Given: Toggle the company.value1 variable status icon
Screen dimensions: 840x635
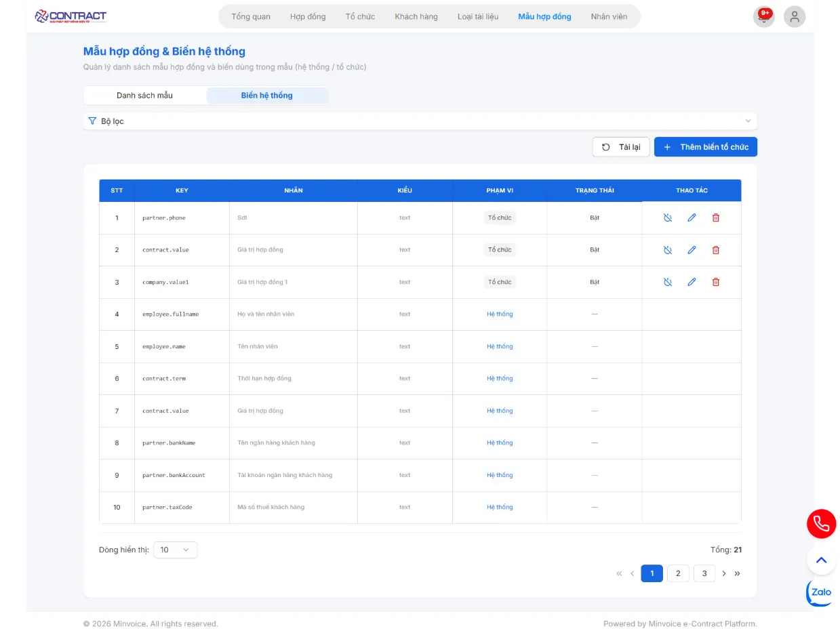Looking at the screenshot, I should pyautogui.click(x=667, y=282).
